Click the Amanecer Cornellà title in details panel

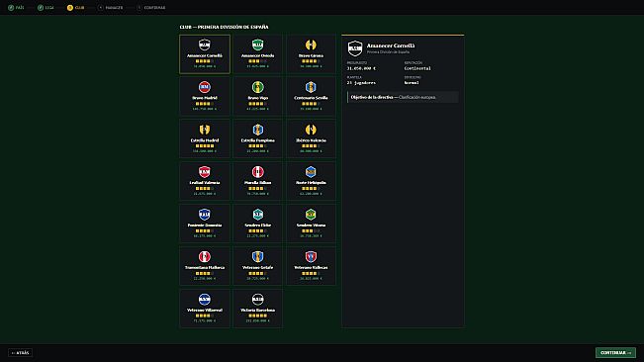coord(391,45)
